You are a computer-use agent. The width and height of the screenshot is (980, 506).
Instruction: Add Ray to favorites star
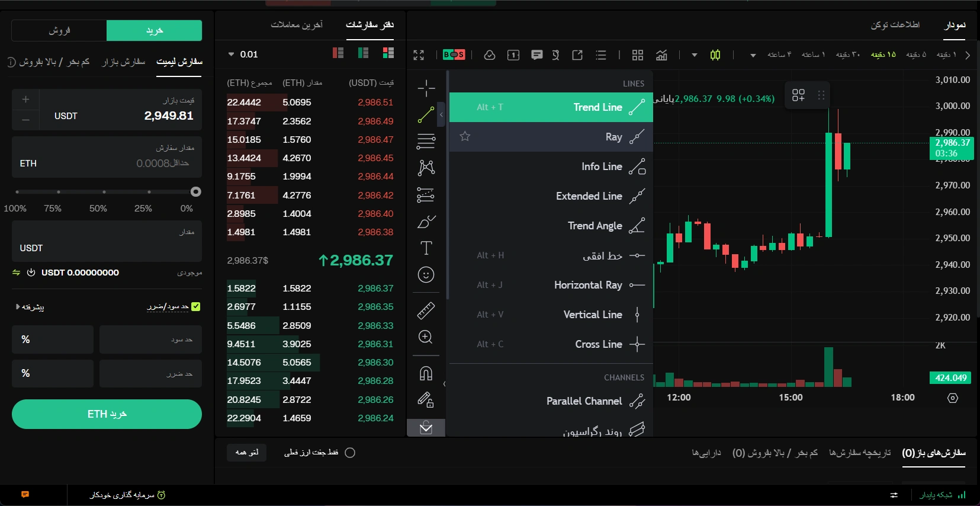pyautogui.click(x=465, y=137)
